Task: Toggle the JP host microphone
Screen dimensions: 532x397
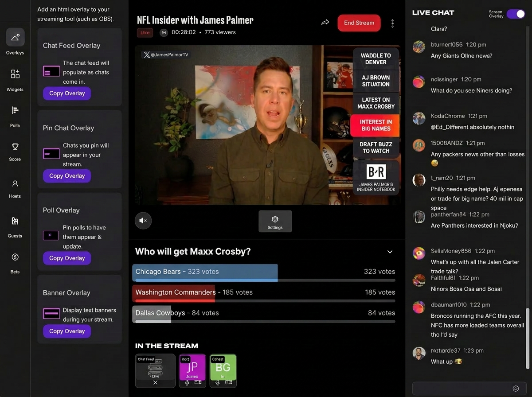Action: [x=187, y=382]
